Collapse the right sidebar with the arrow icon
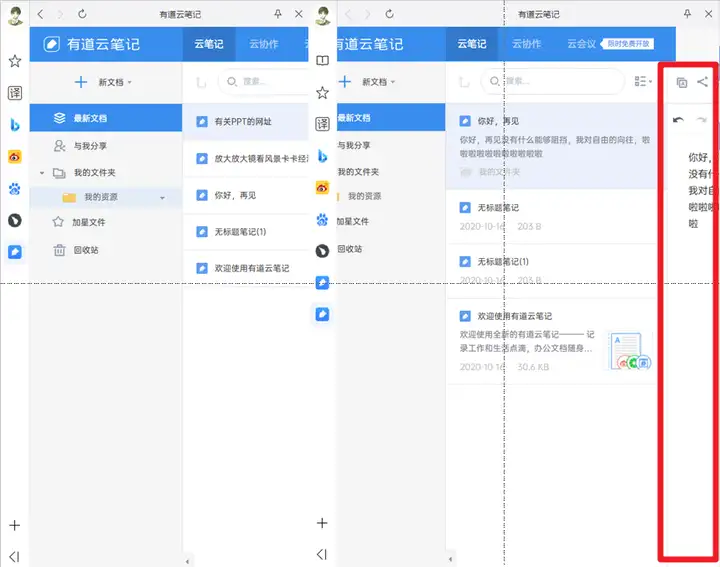Image resolution: width=720 pixels, height=567 pixels. click(x=322, y=555)
